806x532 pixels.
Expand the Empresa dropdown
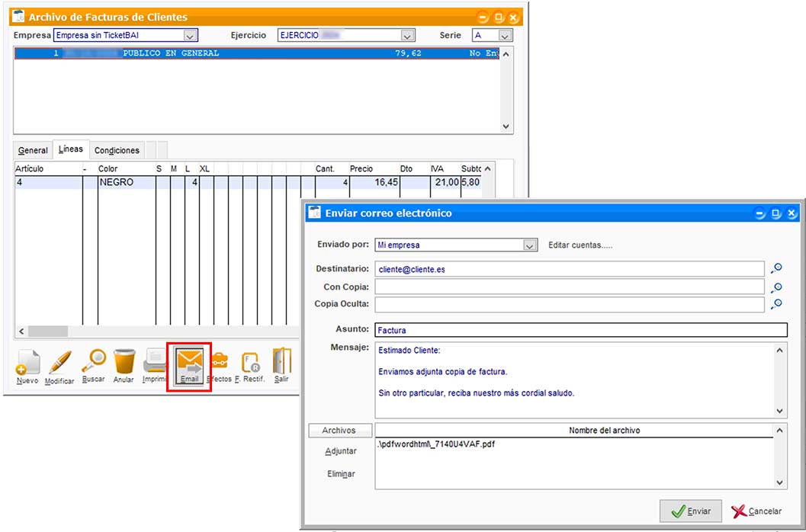click(x=190, y=36)
